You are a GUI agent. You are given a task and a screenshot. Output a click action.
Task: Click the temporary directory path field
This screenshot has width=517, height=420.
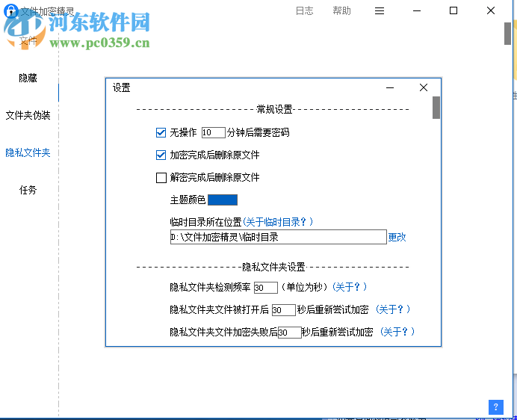278,237
